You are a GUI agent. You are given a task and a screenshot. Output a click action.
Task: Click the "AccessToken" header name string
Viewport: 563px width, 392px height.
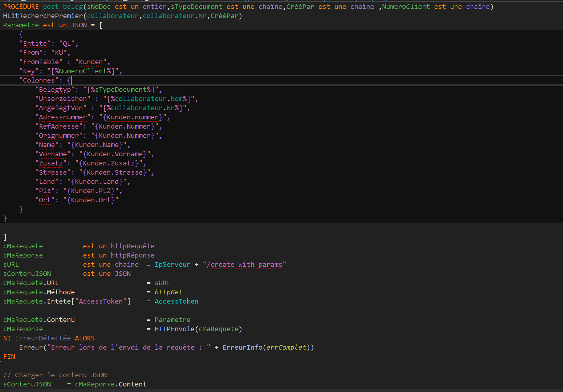(x=101, y=301)
